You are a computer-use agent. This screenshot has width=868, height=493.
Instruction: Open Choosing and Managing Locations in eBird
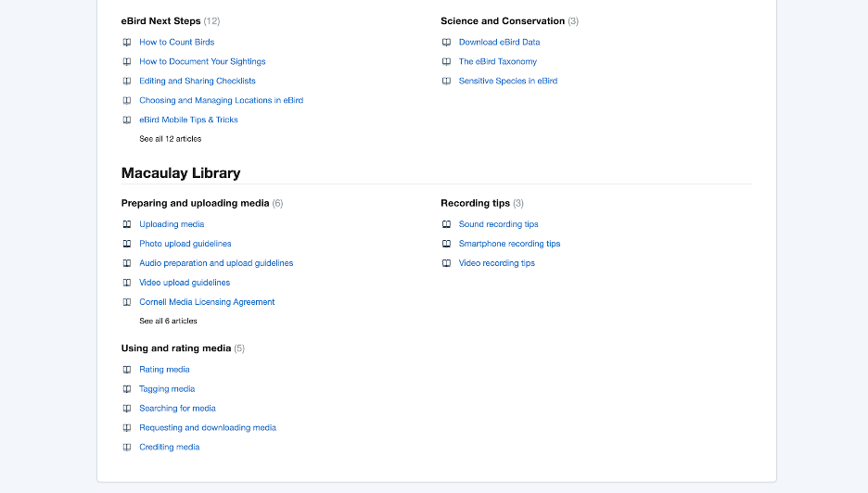pos(221,100)
